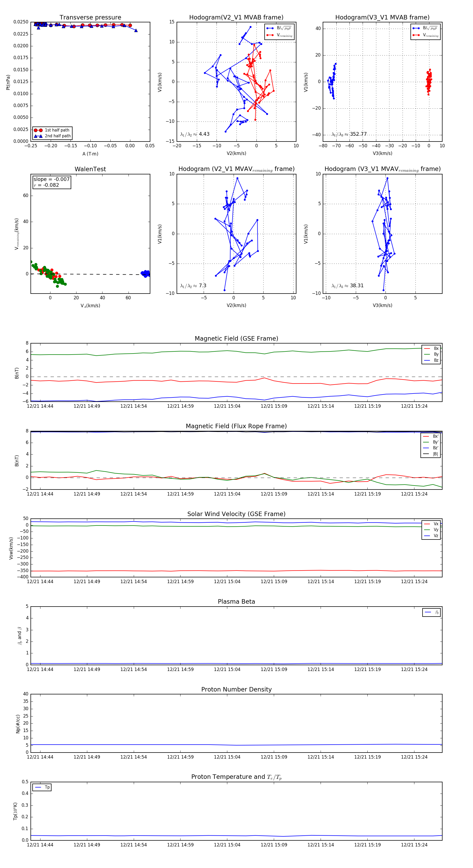This screenshot has height=868, width=473.
Task: Click the Tp legend entry in temperature plot
Action: [42, 787]
